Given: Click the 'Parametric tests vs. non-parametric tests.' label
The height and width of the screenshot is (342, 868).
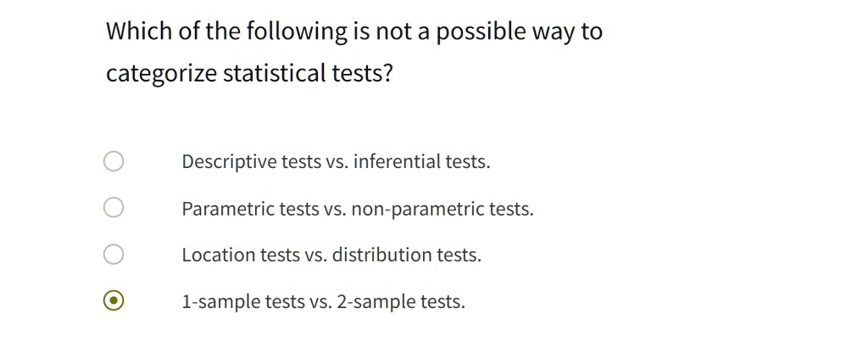Looking at the screenshot, I should [x=357, y=209].
